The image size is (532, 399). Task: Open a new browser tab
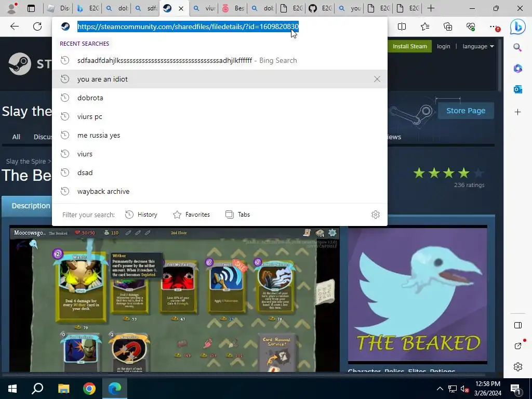(x=431, y=8)
